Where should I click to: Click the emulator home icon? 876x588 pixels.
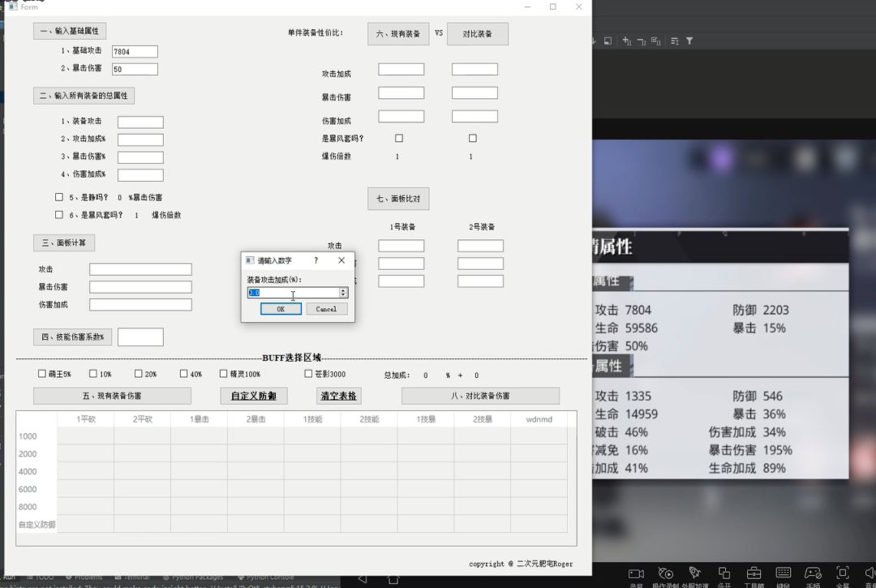pos(393,579)
